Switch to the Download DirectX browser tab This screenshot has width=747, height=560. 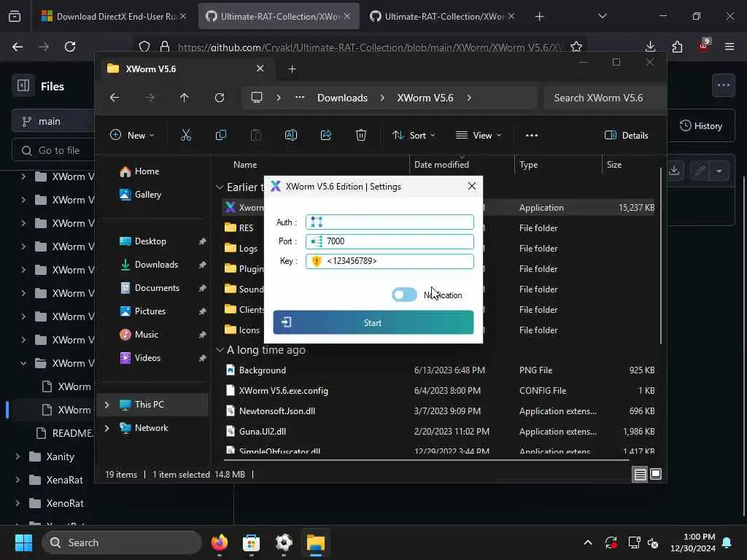point(113,17)
